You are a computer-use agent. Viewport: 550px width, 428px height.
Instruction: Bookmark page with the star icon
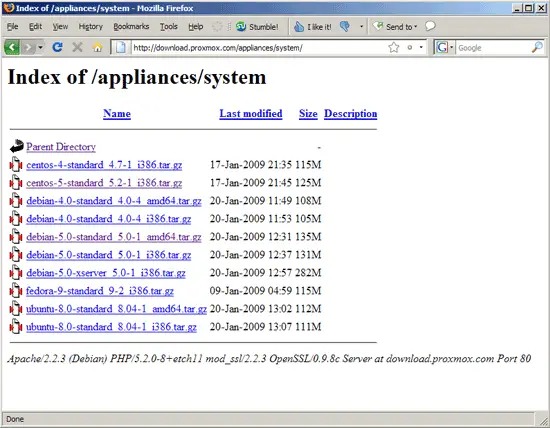(394, 47)
